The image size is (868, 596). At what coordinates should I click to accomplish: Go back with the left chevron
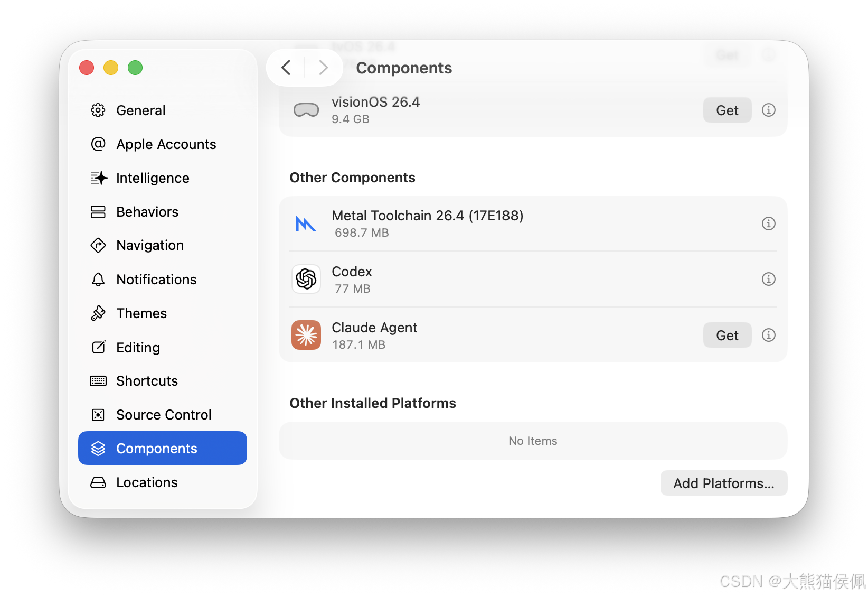pos(286,68)
